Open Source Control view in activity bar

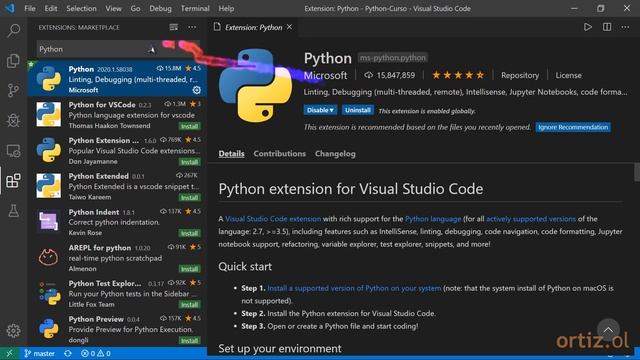pos(13,90)
